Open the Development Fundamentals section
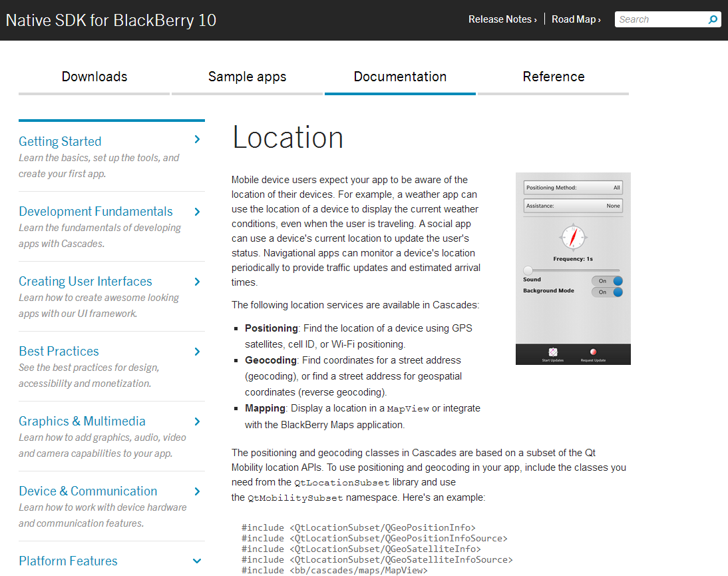The image size is (728, 576). click(95, 211)
